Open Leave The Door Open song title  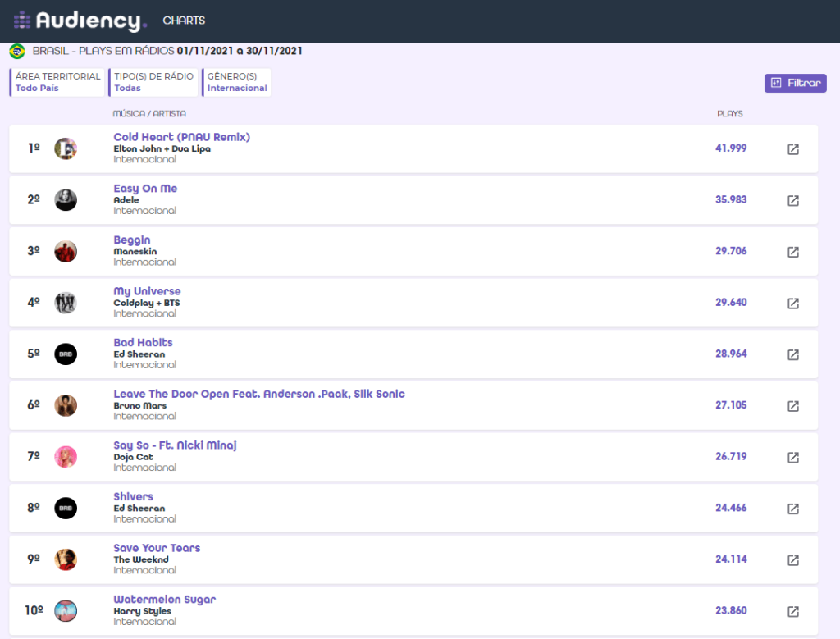click(258, 395)
